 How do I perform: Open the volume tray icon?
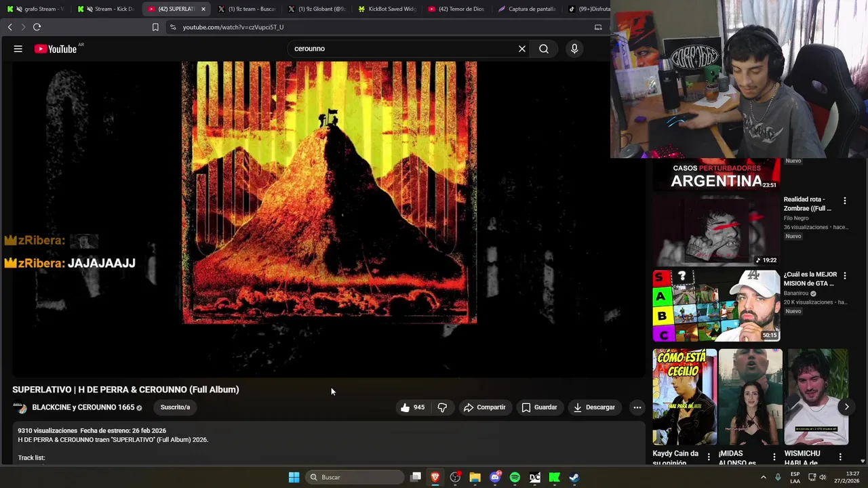coord(823,477)
